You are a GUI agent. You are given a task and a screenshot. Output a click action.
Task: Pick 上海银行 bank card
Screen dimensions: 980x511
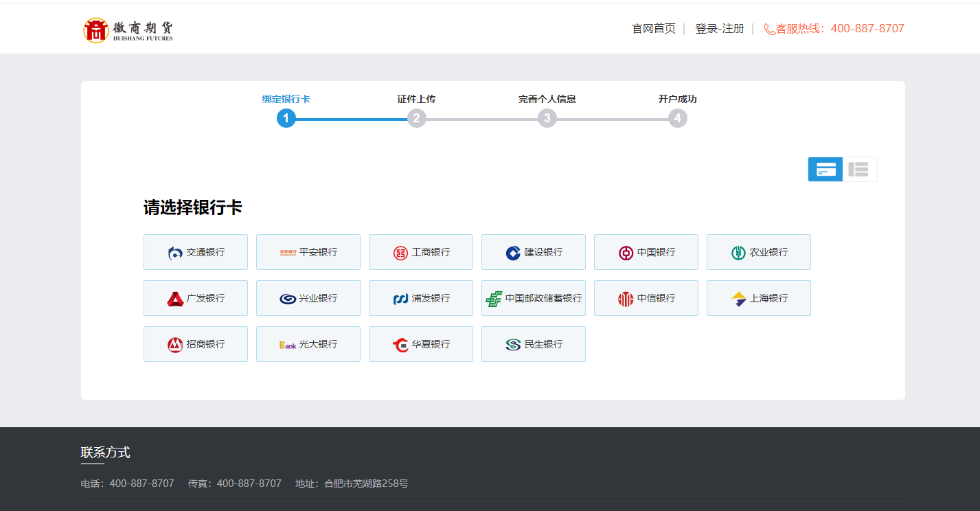[759, 298]
